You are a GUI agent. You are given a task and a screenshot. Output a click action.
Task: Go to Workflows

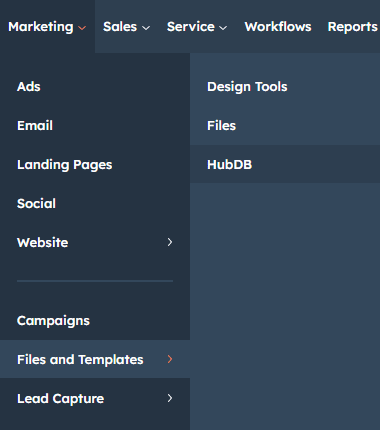(278, 27)
